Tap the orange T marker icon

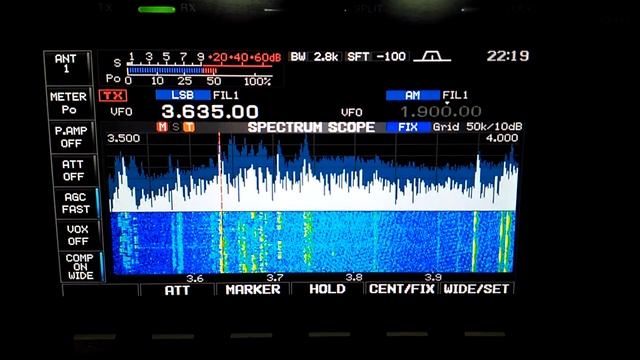point(189,127)
